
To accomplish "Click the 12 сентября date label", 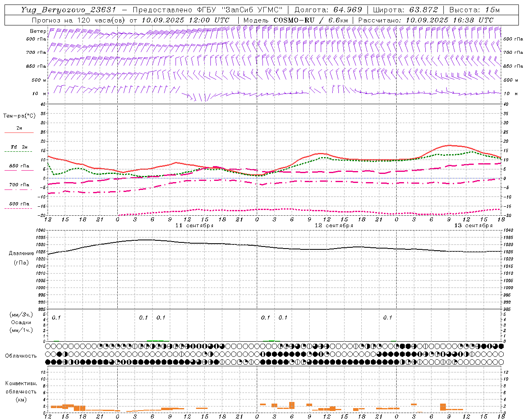I will [x=334, y=226].
